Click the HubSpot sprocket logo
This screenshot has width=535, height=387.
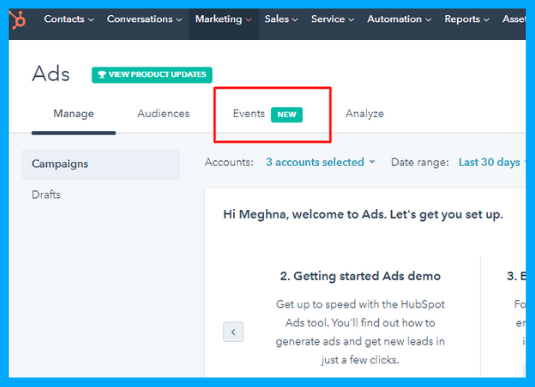[17, 20]
